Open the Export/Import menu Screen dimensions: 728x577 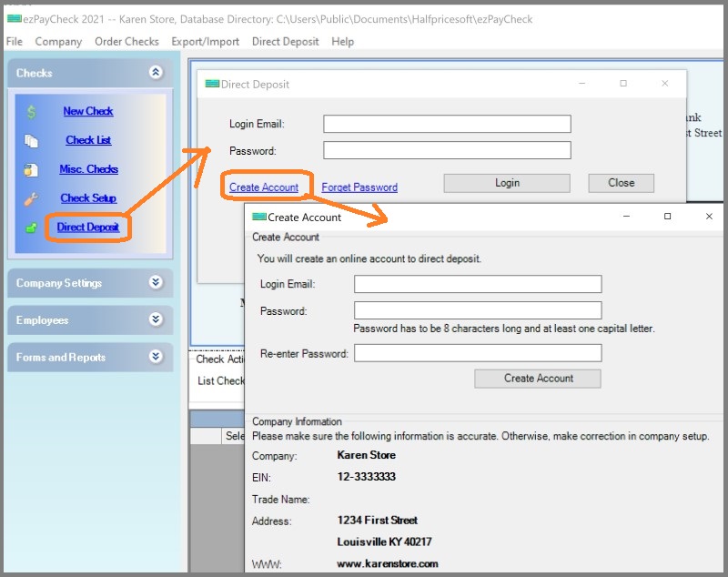coord(205,42)
